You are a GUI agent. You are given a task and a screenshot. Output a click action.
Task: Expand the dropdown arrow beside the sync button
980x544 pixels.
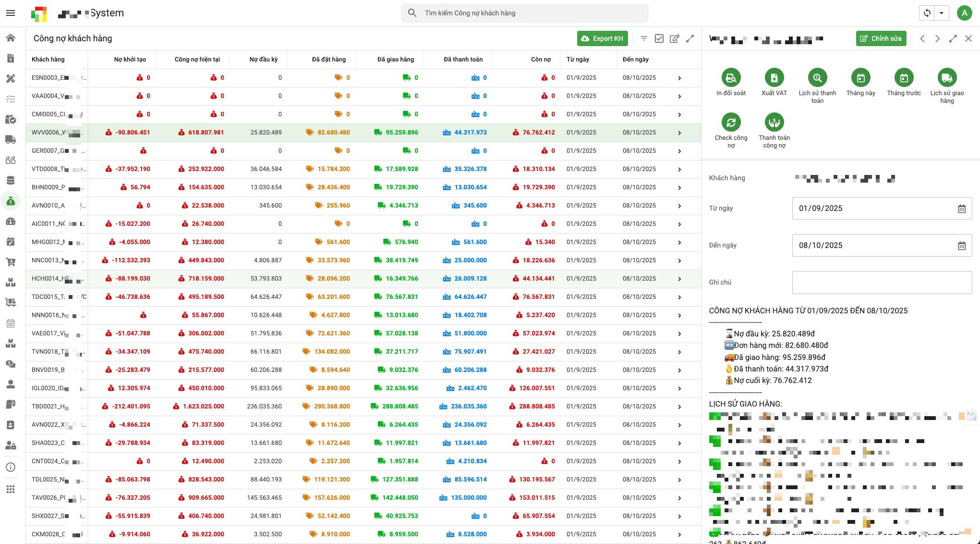tap(942, 13)
